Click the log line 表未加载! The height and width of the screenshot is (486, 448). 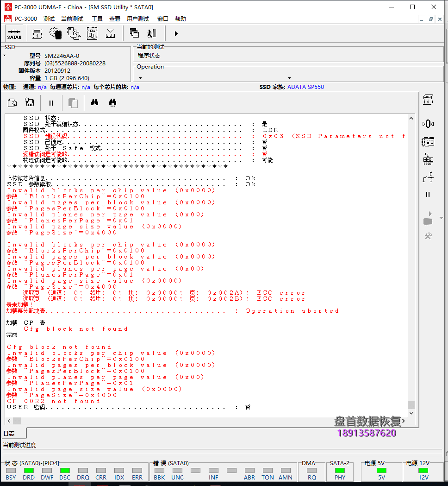(x=19, y=305)
